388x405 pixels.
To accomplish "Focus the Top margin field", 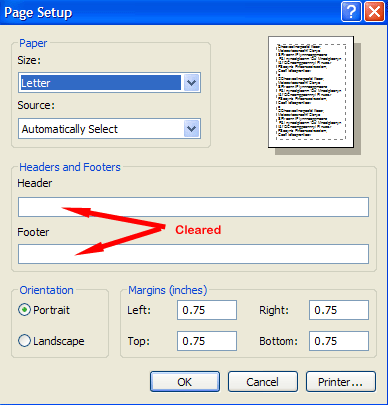I will coord(207,341).
